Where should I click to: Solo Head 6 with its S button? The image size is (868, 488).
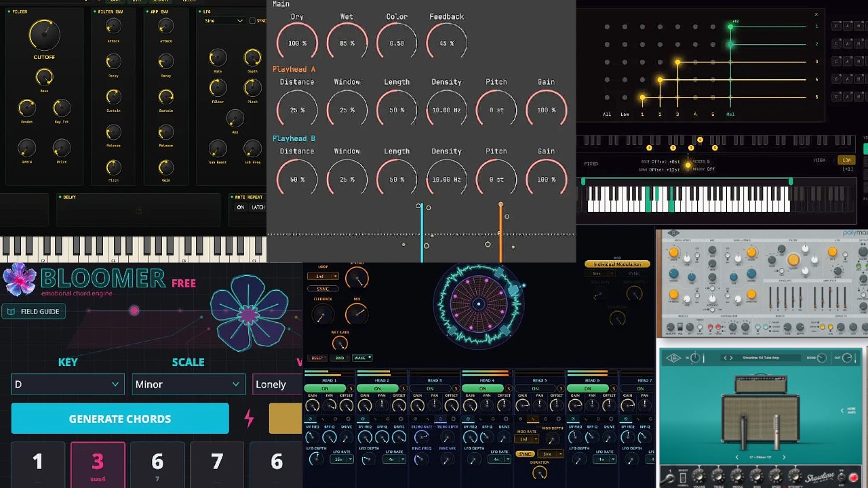(x=614, y=388)
